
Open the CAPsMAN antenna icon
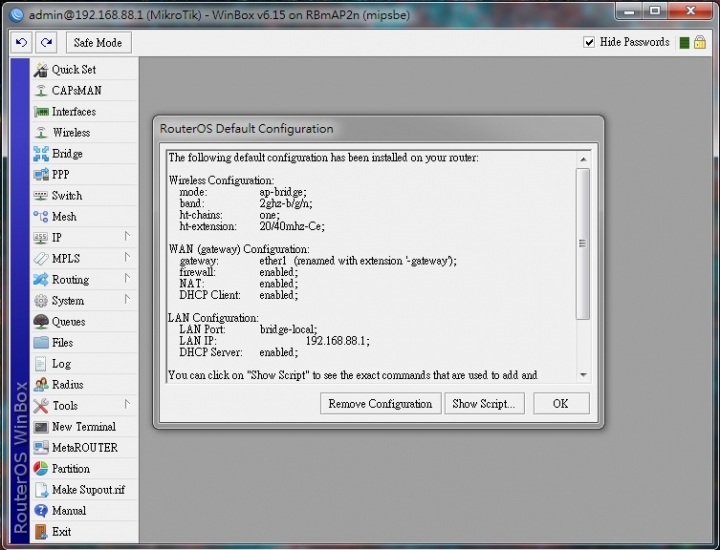[x=41, y=90]
